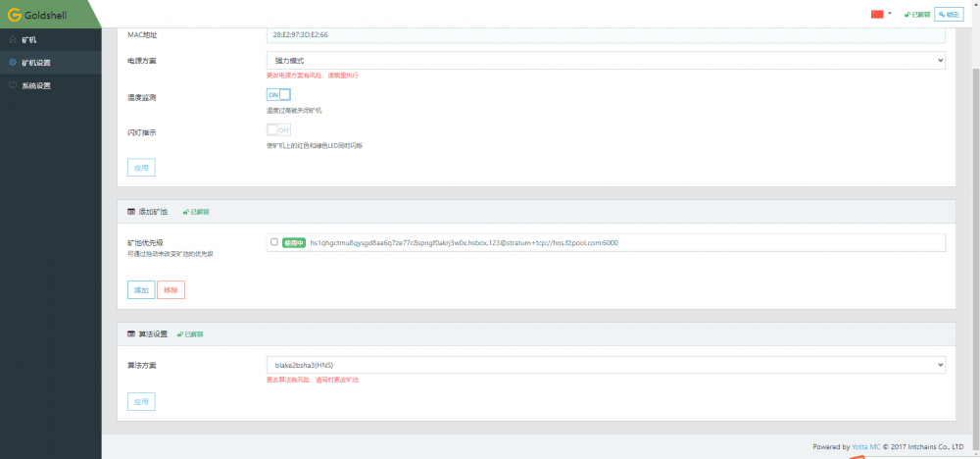Click the China flag language icon

[x=877, y=14]
